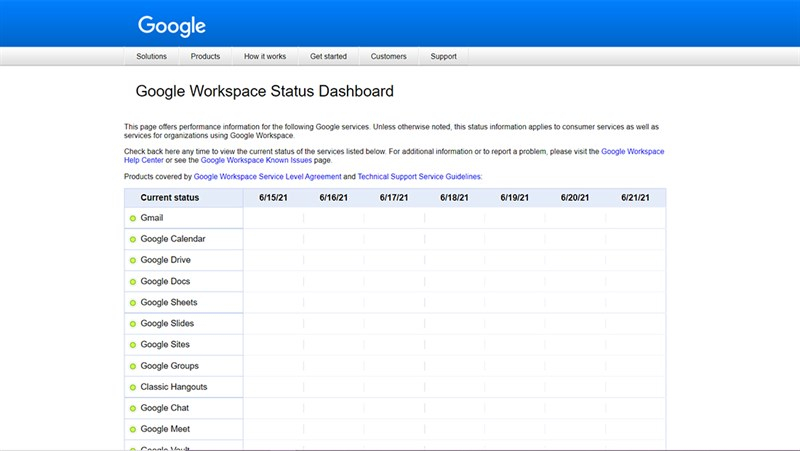Open the Products menu item
Viewport: 800px width, 451px height.
[x=205, y=56]
